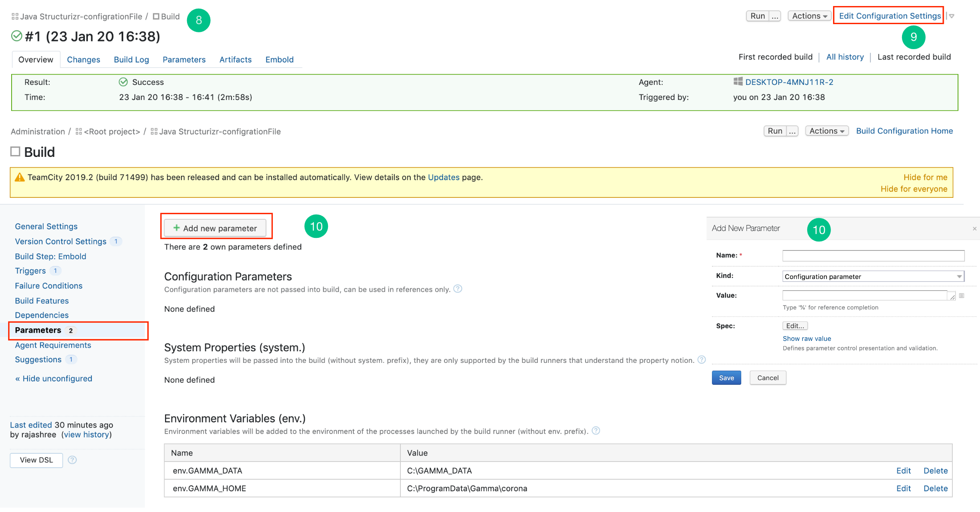Click the help icon next to View DSL
The width and height of the screenshot is (980, 512).
[x=72, y=460]
